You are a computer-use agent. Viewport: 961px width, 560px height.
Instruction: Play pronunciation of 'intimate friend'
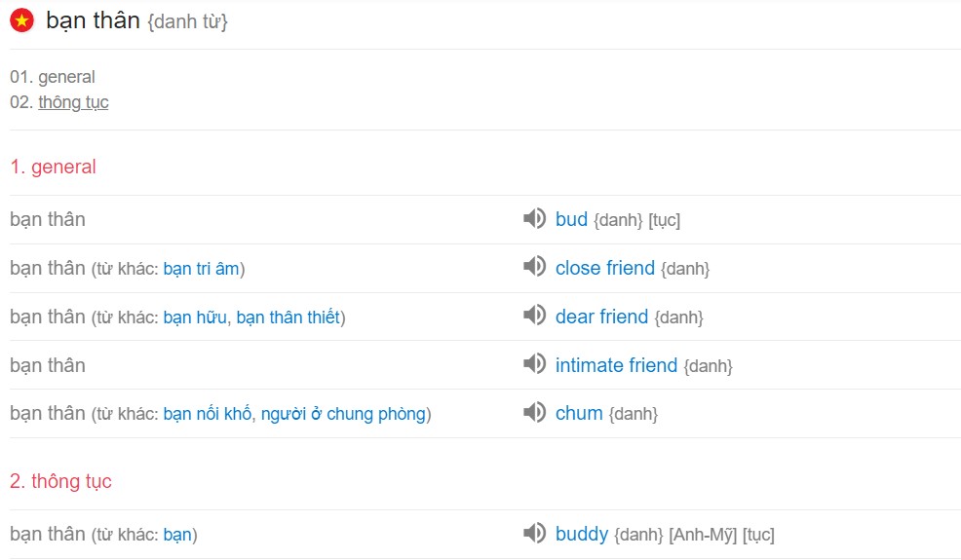click(x=534, y=364)
